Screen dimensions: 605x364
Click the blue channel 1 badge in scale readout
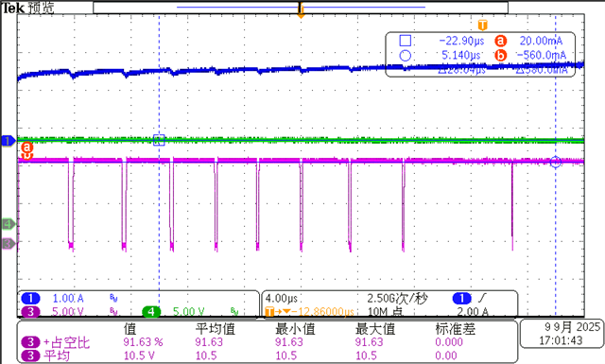[30, 299]
